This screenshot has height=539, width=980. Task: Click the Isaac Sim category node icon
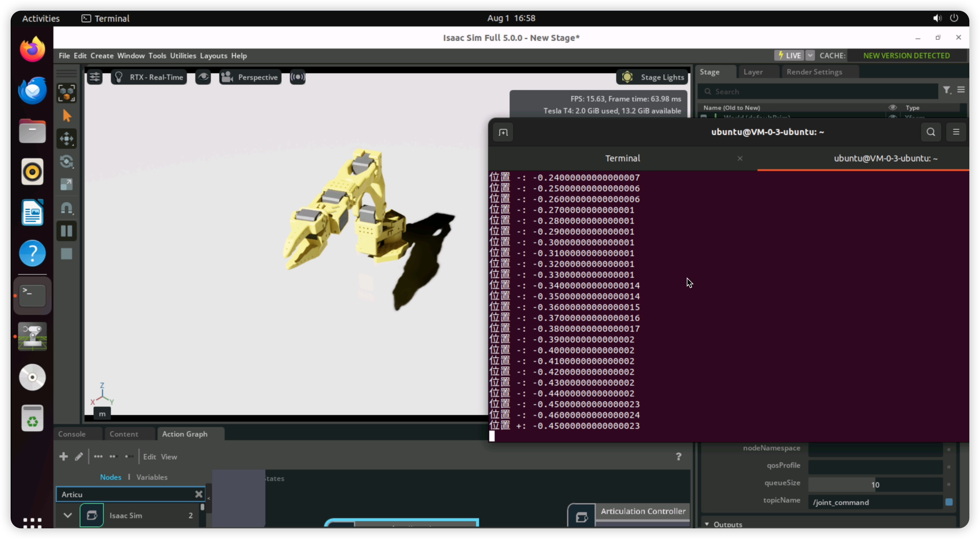pyautogui.click(x=92, y=515)
